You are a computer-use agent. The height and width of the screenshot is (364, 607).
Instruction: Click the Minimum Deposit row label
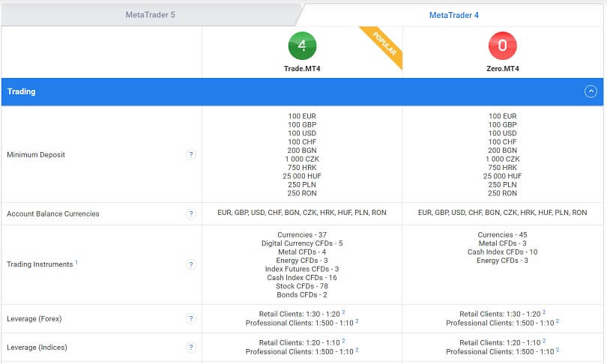coord(36,155)
